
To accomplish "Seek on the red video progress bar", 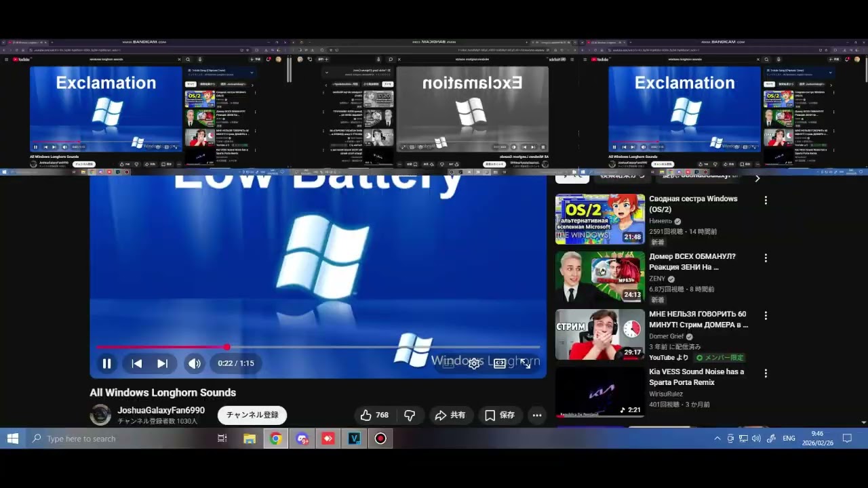I will [318, 347].
